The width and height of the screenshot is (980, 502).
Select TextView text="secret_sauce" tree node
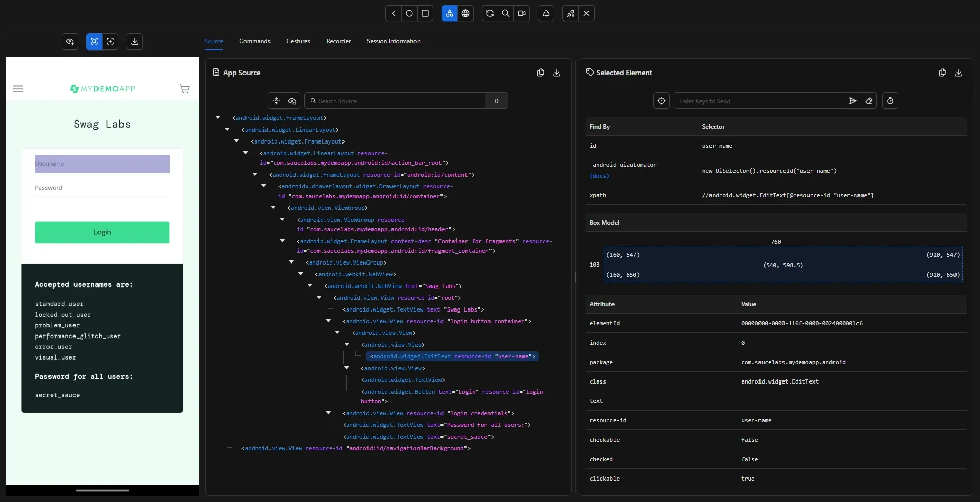[x=418, y=437]
